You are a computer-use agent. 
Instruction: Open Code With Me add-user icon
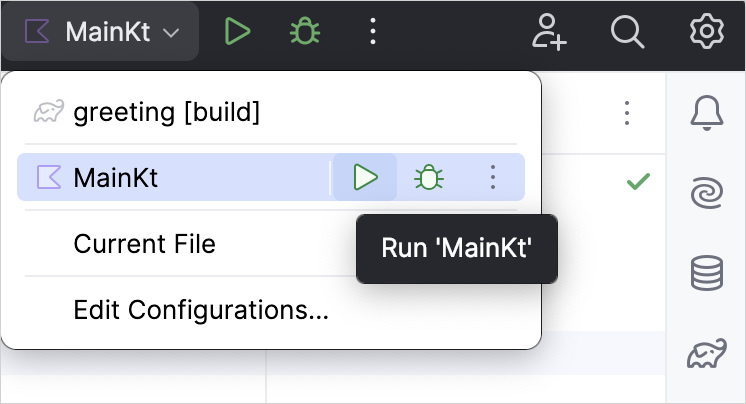(x=549, y=32)
